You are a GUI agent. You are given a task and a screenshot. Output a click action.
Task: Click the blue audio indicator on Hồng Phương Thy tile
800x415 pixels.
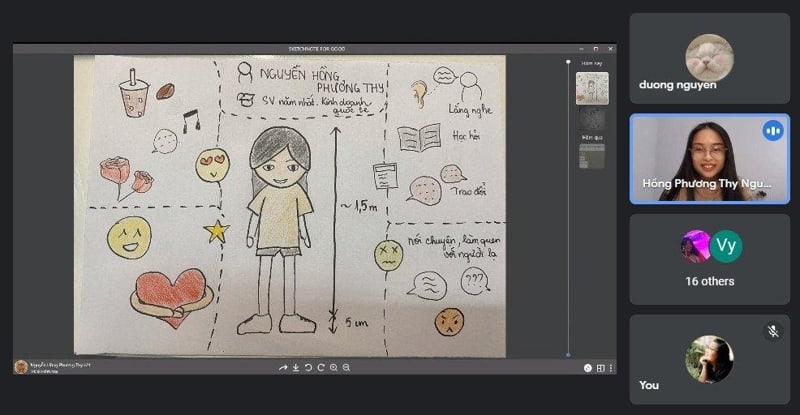point(772,131)
